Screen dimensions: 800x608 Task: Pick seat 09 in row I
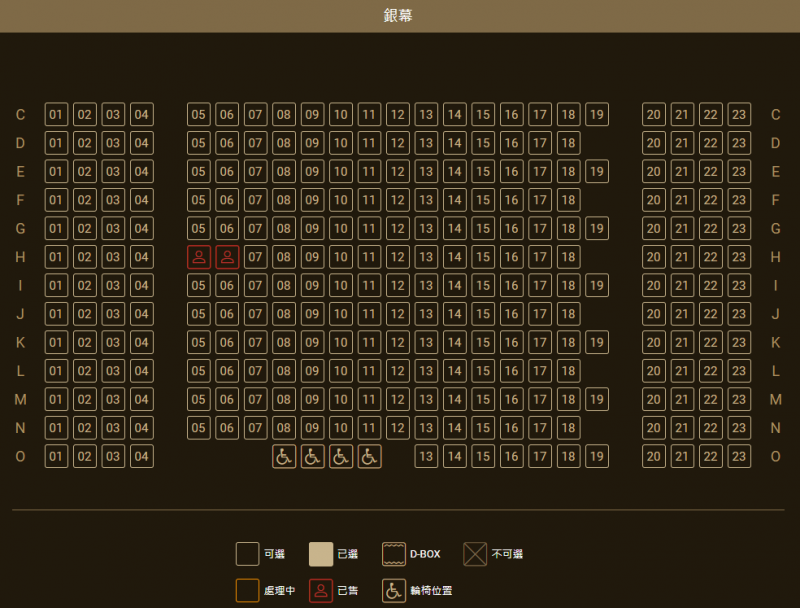313,286
